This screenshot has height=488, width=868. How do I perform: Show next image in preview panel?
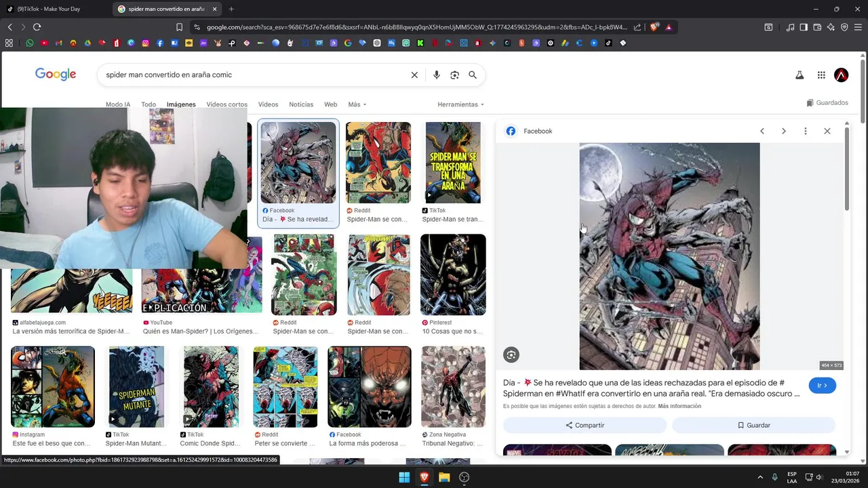(784, 131)
